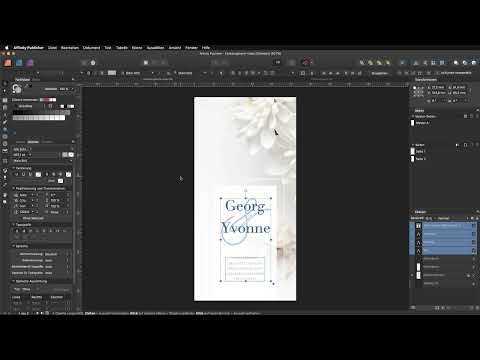Open the Ebene menu
This screenshot has width=480, height=360.
[137, 48]
